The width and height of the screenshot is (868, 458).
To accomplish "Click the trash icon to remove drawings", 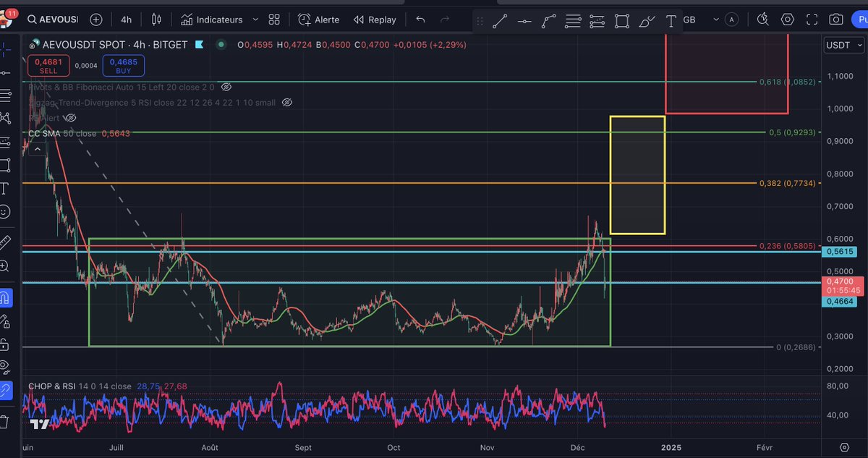I will (x=5, y=420).
